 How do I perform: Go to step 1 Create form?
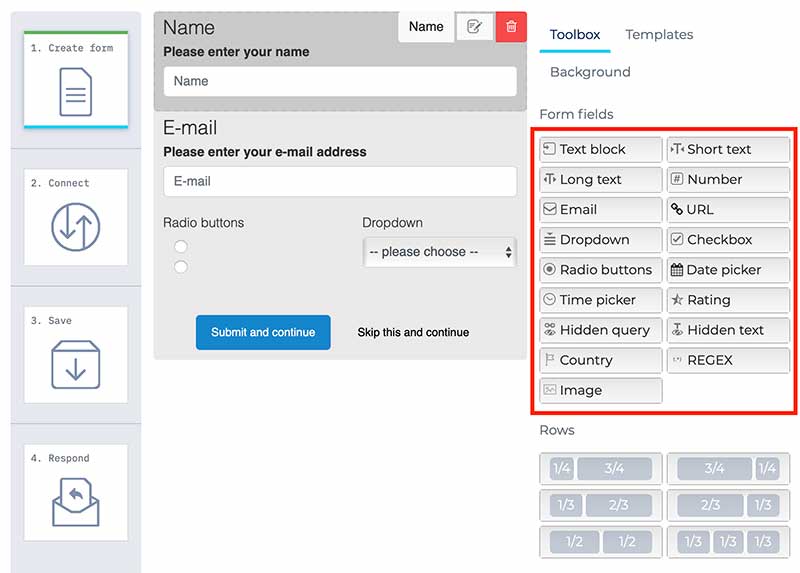coord(76,80)
